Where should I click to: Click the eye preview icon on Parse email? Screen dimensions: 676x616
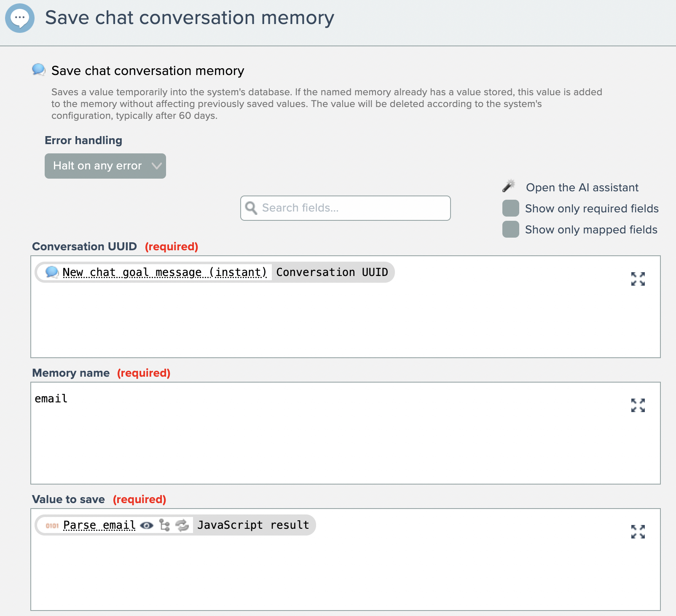(x=147, y=525)
